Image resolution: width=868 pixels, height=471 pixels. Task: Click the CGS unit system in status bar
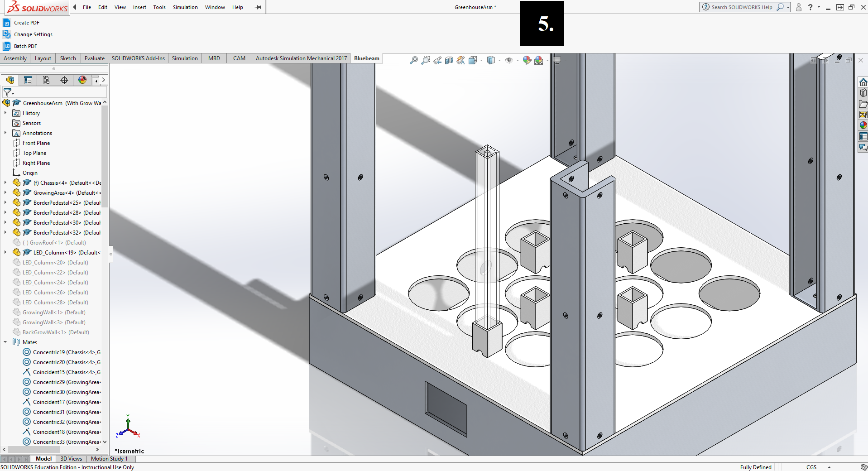point(811,467)
